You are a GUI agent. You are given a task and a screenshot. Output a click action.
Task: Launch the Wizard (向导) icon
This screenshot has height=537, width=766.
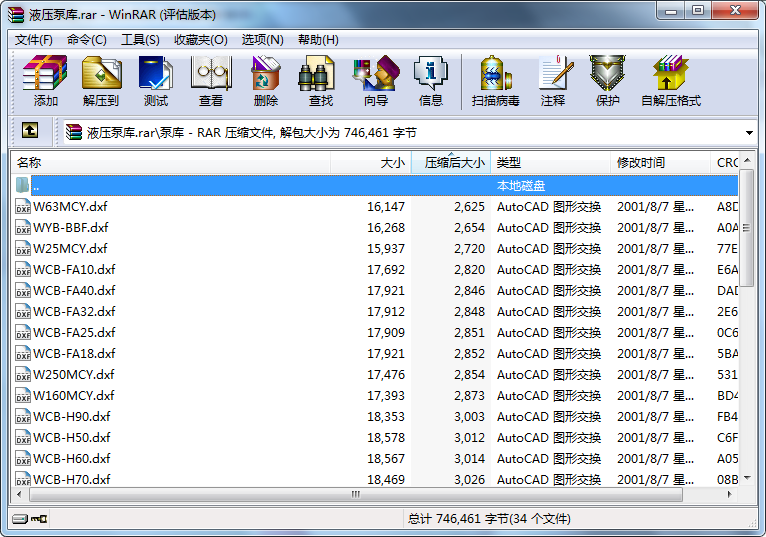coord(376,81)
